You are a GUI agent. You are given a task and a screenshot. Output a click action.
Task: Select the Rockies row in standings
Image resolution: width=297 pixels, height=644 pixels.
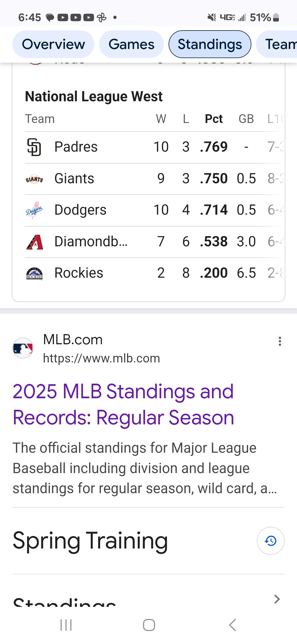coord(155,273)
